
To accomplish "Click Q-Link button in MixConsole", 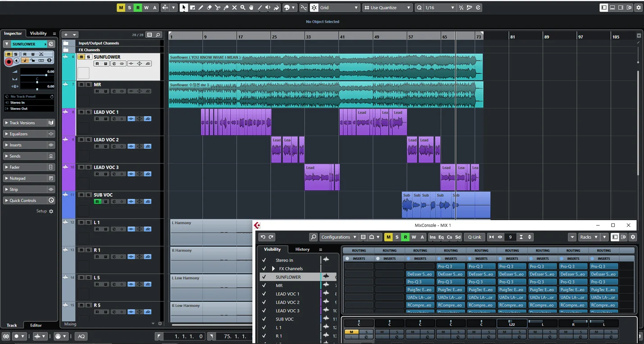I will 474,237.
